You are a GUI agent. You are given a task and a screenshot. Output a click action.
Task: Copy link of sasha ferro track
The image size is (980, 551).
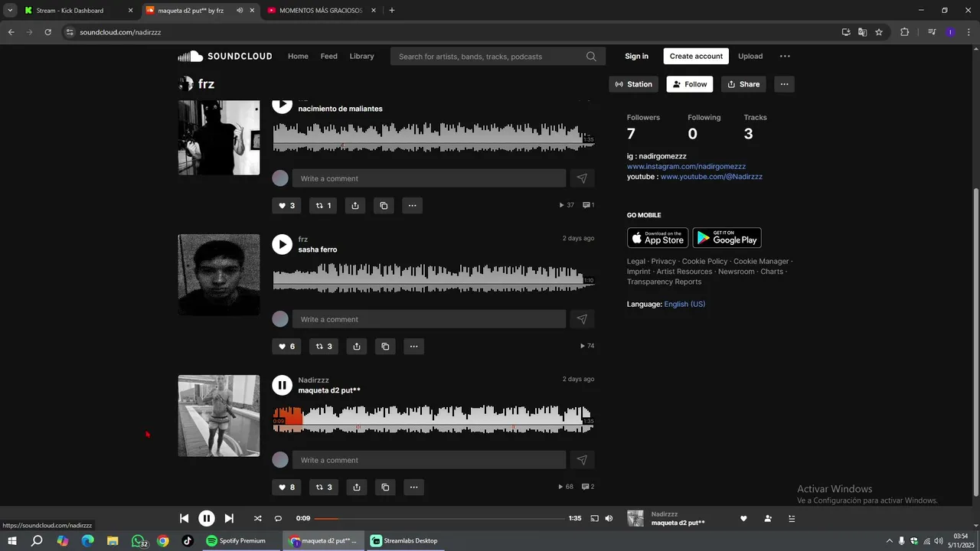385,346
